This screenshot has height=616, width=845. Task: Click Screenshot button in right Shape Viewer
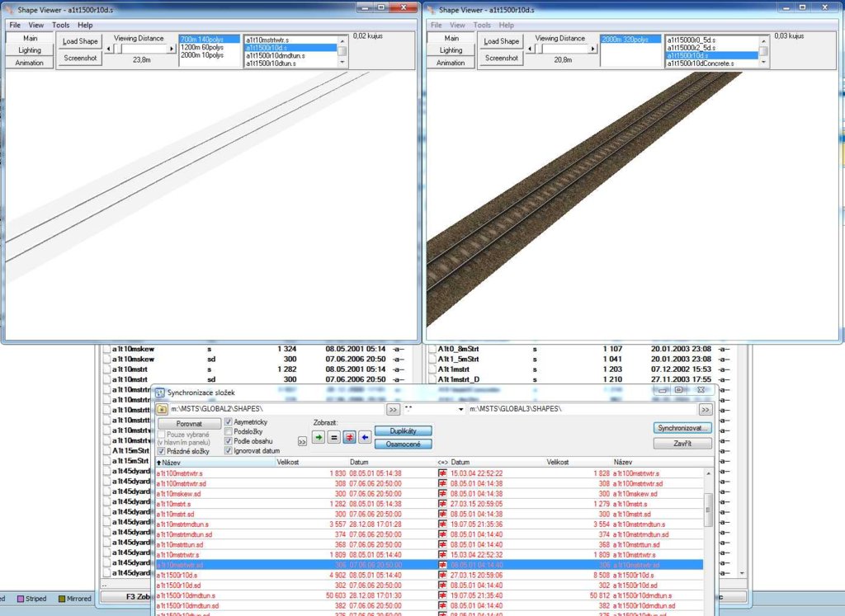pos(501,58)
